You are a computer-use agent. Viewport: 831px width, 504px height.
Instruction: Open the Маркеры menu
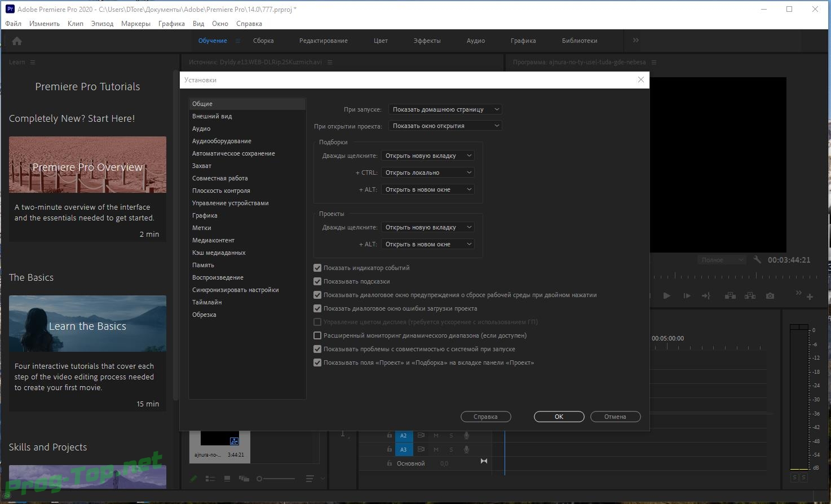tap(136, 24)
